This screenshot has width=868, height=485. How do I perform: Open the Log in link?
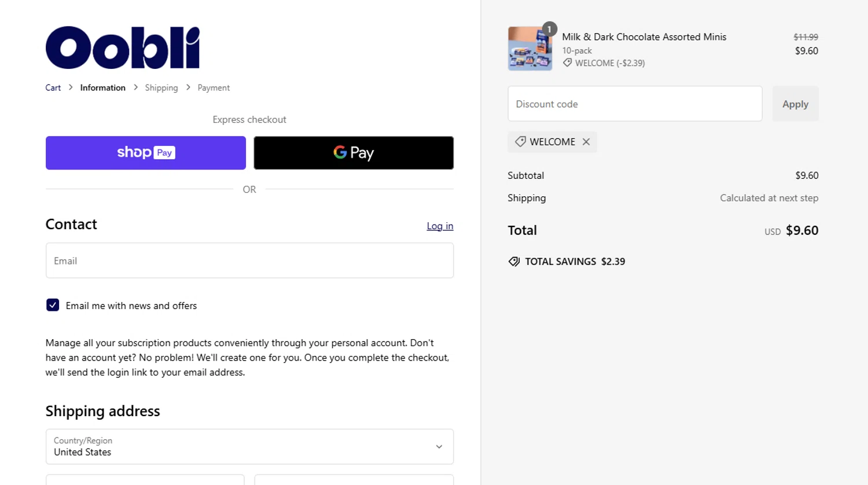pyautogui.click(x=440, y=226)
